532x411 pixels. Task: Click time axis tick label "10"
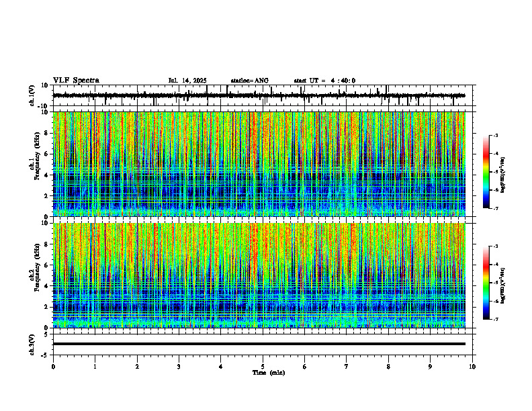coord(472,367)
